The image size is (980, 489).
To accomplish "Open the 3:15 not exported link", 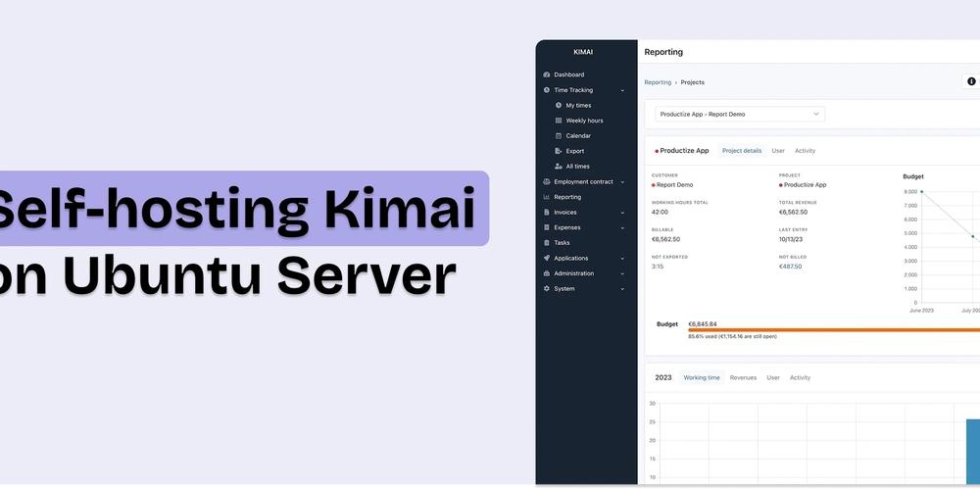I will pos(658,267).
